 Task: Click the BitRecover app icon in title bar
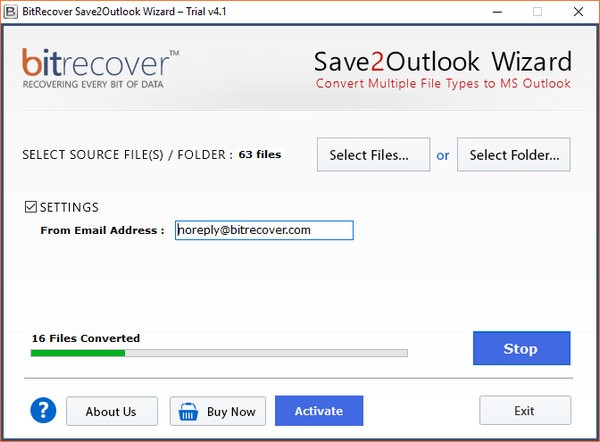point(10,12)
